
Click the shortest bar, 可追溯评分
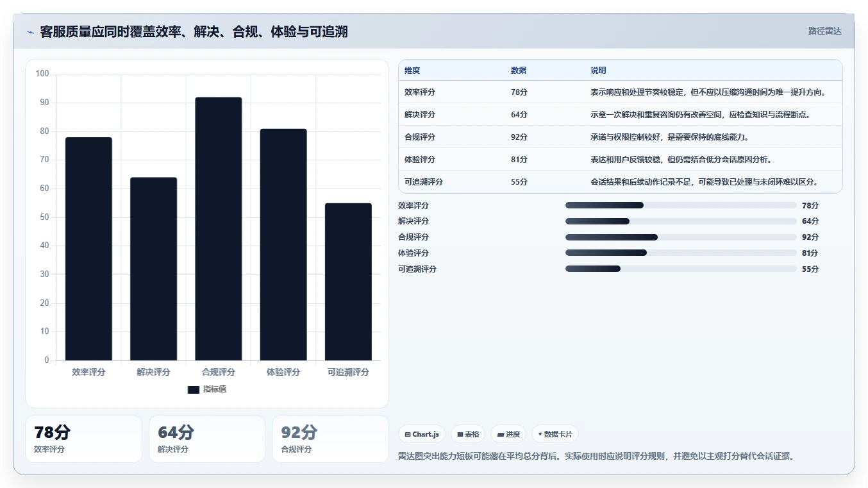[348, 282]
